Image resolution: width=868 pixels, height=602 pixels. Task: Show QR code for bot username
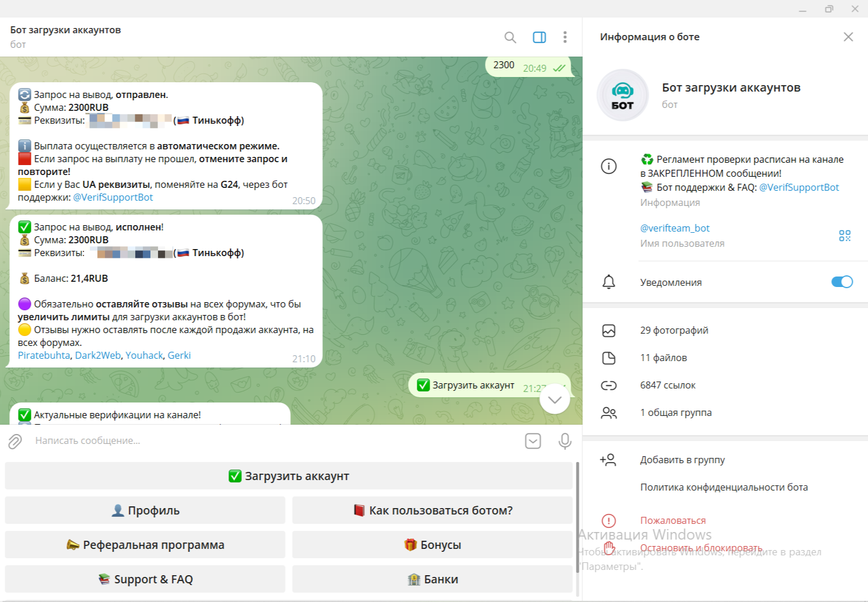pos(844,236)
